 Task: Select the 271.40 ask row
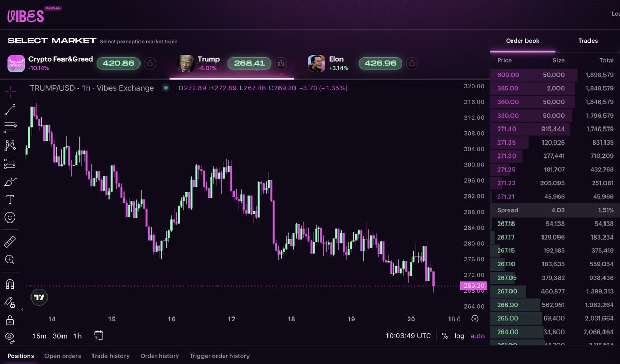click(555, 129)
